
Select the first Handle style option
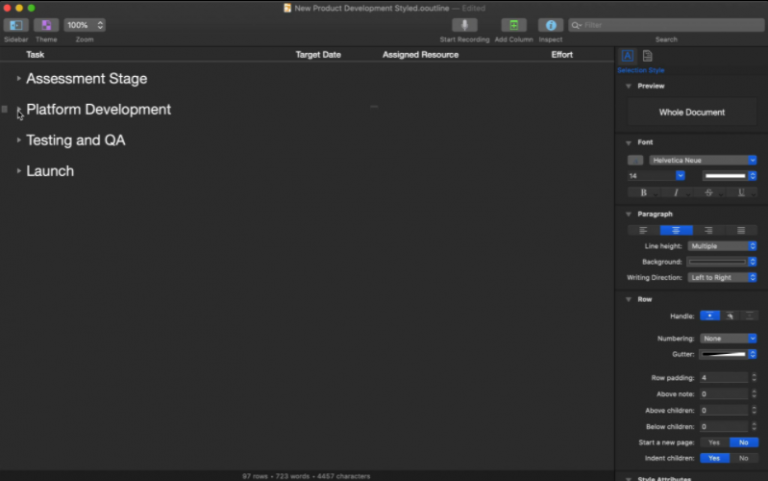coord(710,316)
